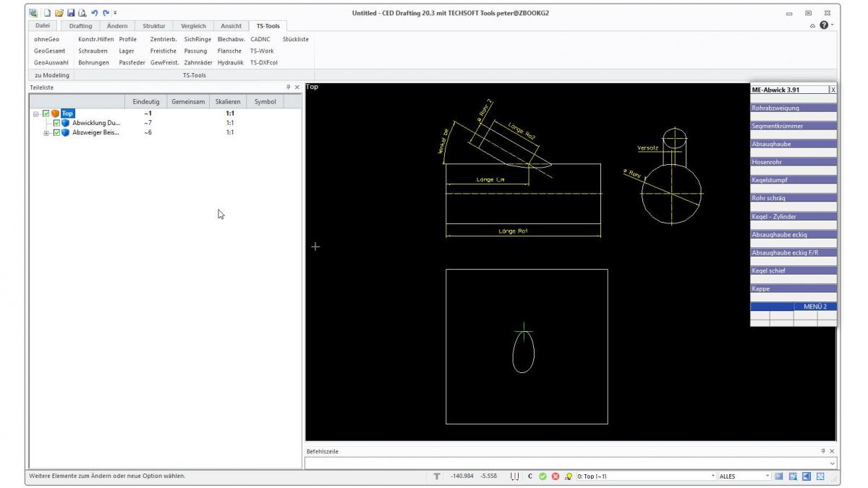Viewport: 868px width, 488px height.
Task: Click the red cancel icon in status bar
Action: 555,476
